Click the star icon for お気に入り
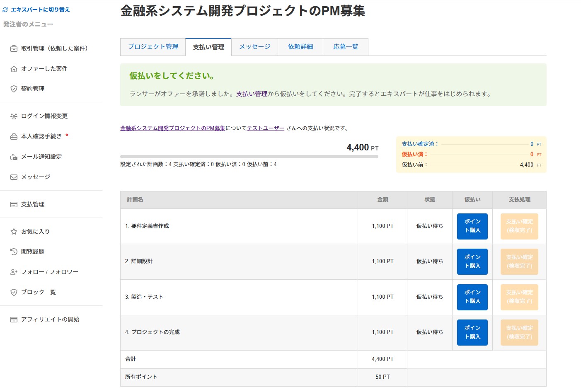Image resolution: width=581 pixels, height=392 pixels. click(14, 232)
